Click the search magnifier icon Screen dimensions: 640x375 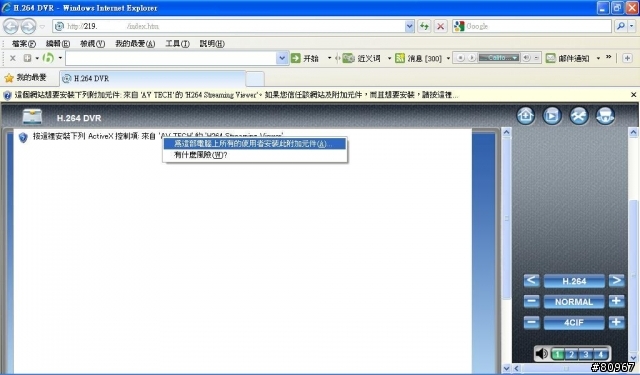(620, 26)
